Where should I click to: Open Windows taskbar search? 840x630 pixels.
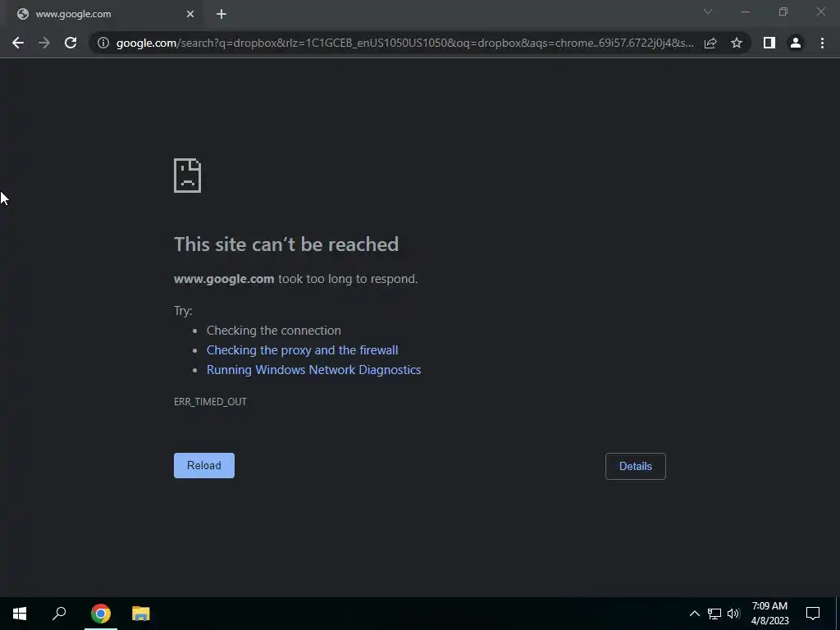[x=59, y=614]
